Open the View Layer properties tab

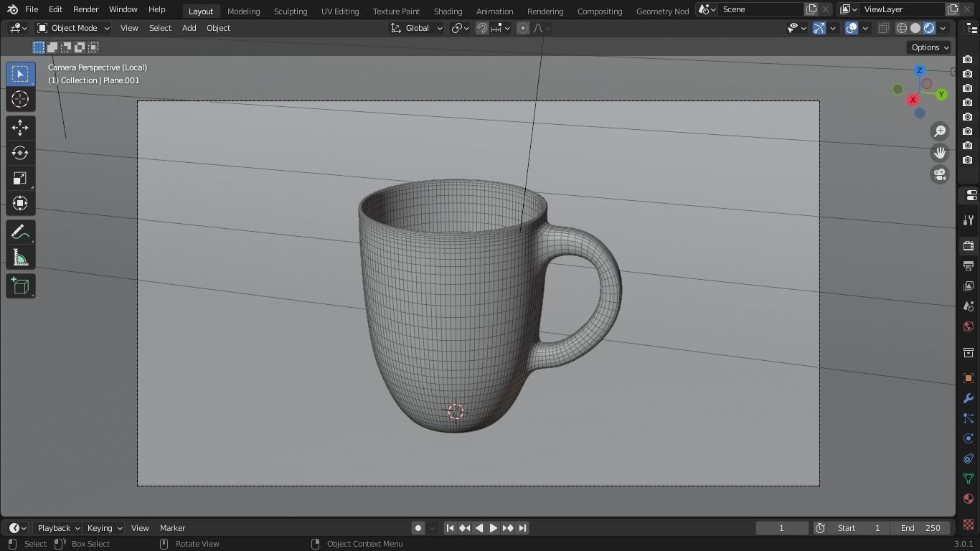(969, 286)
